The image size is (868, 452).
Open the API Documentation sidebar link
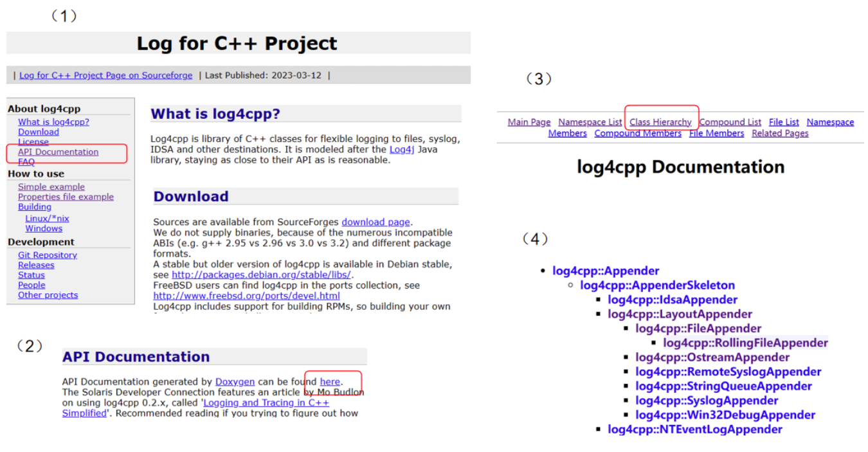tap(59, 152)
